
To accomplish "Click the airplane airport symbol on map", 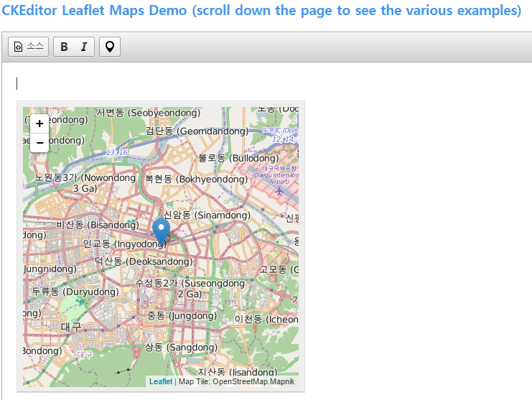I will click(x=279, y=192).
